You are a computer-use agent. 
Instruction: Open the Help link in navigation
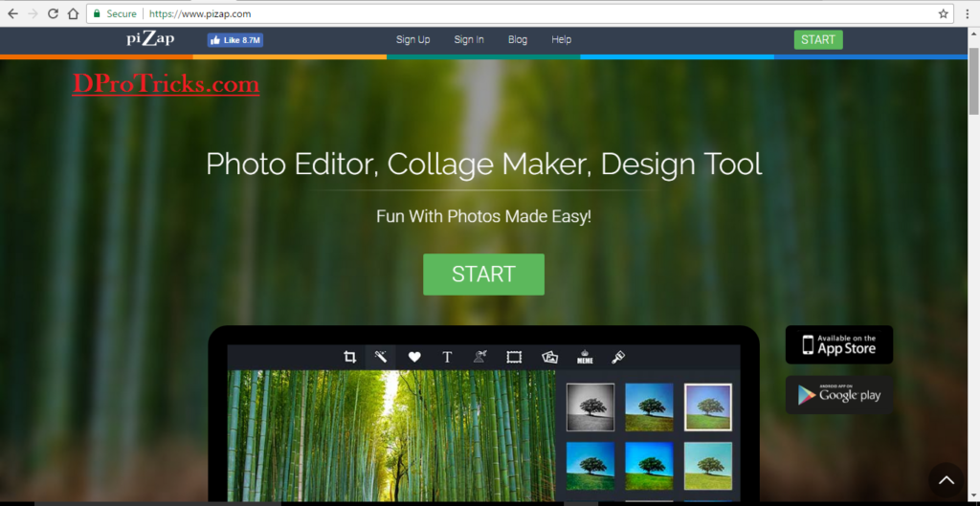point(561,39)
